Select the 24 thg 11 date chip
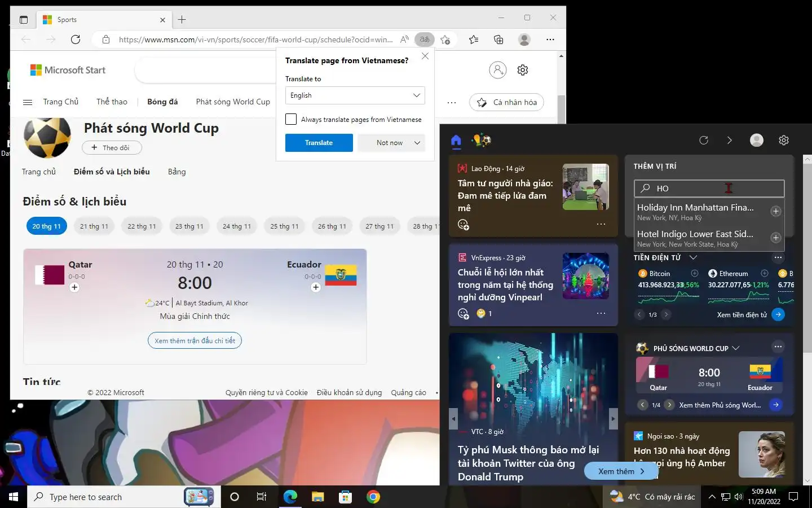The width and height of the screenshot is (812, 508). pos(237,226)
